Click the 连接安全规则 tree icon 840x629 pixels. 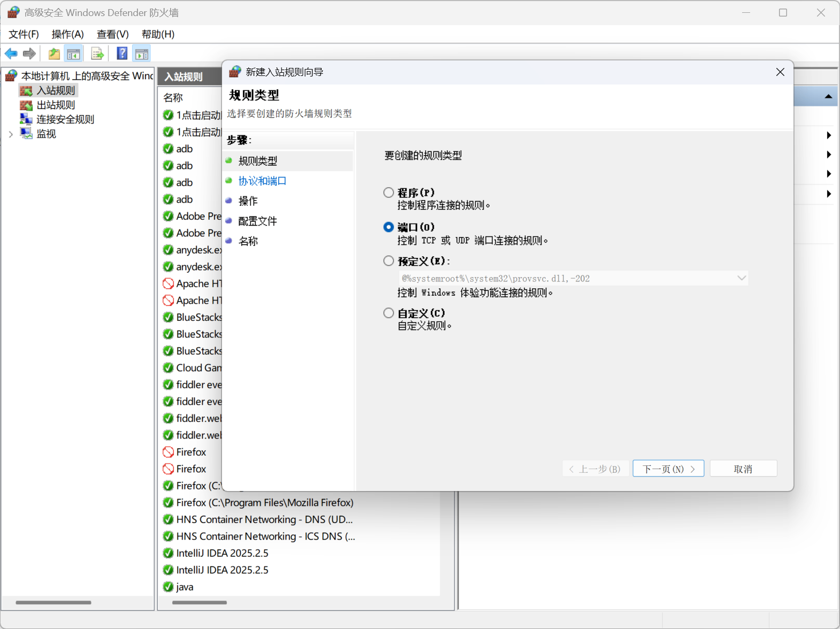click(26, 119)
